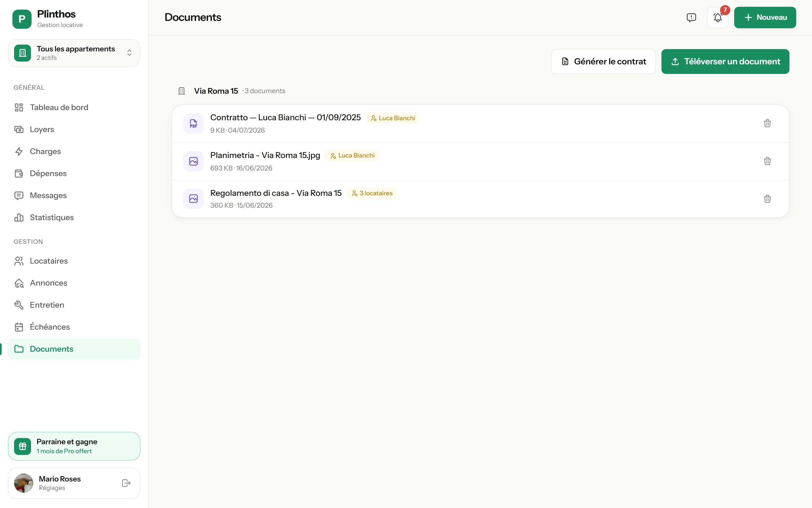Click the Plinthos logo icon
Image resolution: width=812 pixels, height=508 pixels.
coord(22,19)
